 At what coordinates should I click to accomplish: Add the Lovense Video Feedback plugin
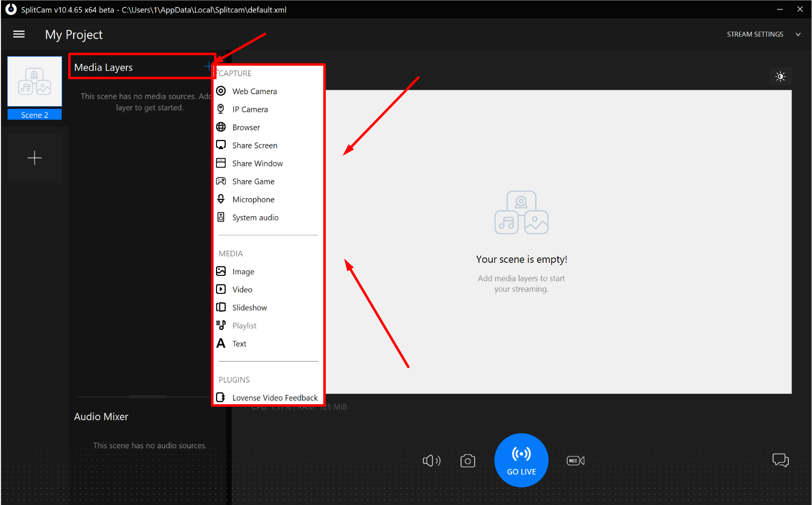point(275,397)
